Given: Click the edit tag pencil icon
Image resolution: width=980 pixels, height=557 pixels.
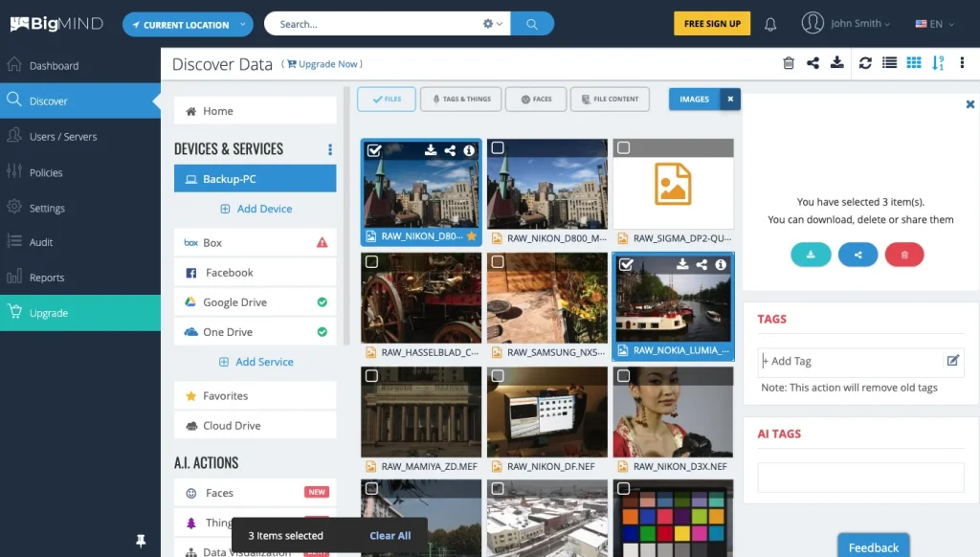Looking at the screenshot, I should (953, 361).
